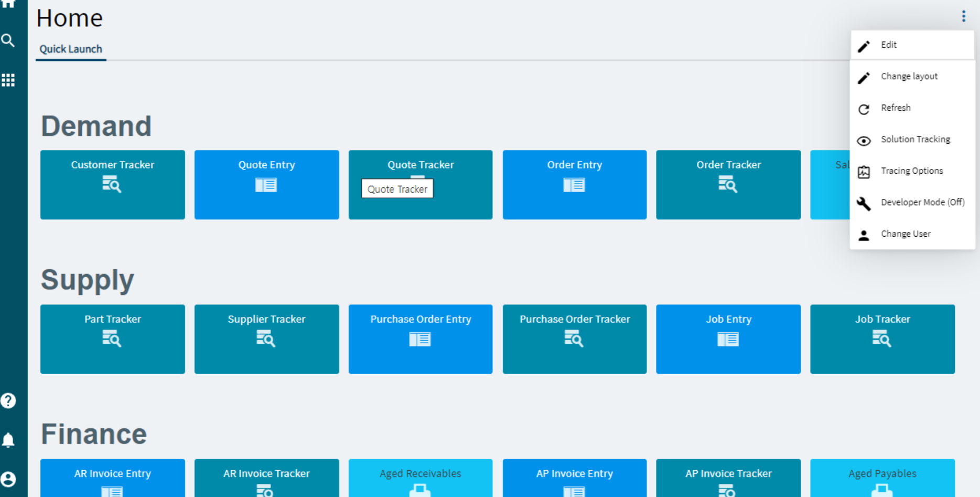This screenshot has height=497, width=980.
Task: Click the circular arrow Refresh icon
Action: pyautogui.click(x=864, y=109)
